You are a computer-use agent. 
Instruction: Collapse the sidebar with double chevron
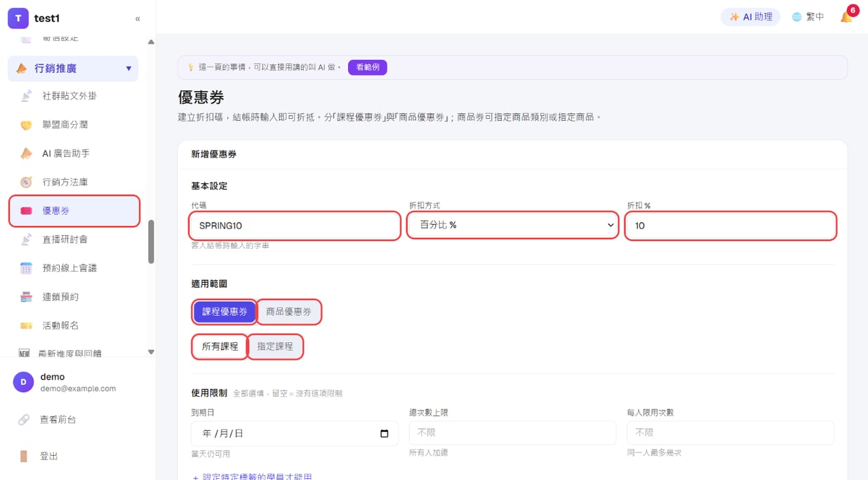point(137,18)
